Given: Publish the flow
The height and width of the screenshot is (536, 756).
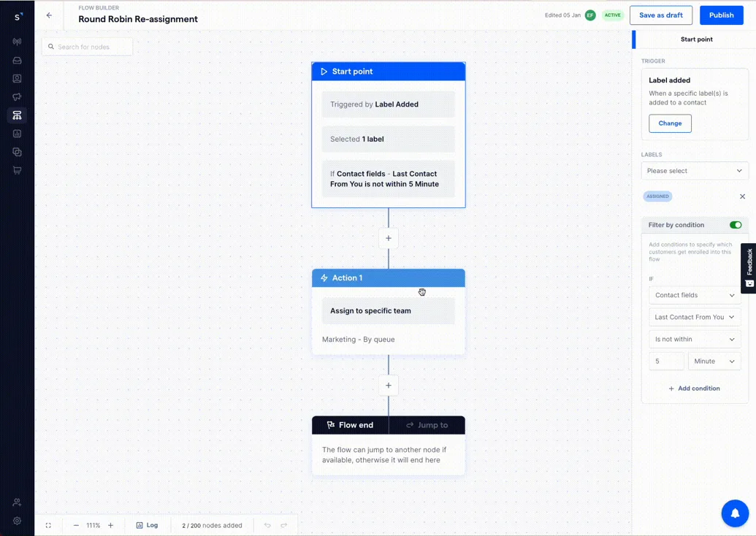Looking at the screenshot, I should (x=721, y=15).
